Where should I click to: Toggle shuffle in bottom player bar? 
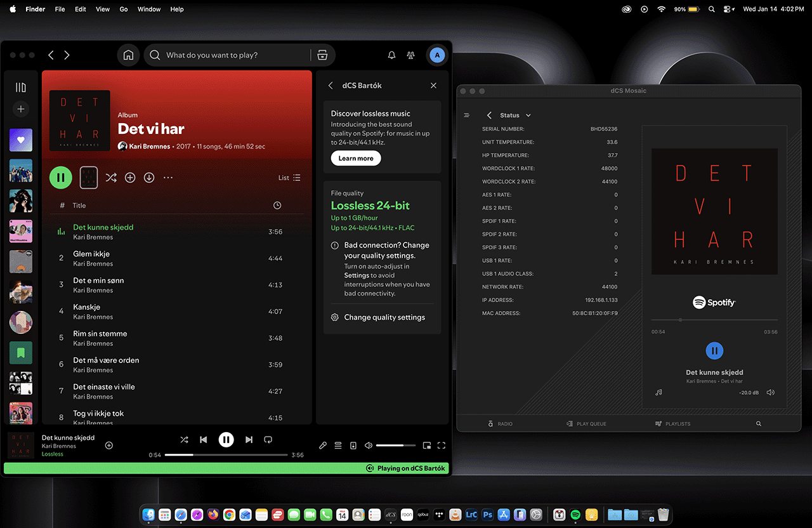pos(184,439)
